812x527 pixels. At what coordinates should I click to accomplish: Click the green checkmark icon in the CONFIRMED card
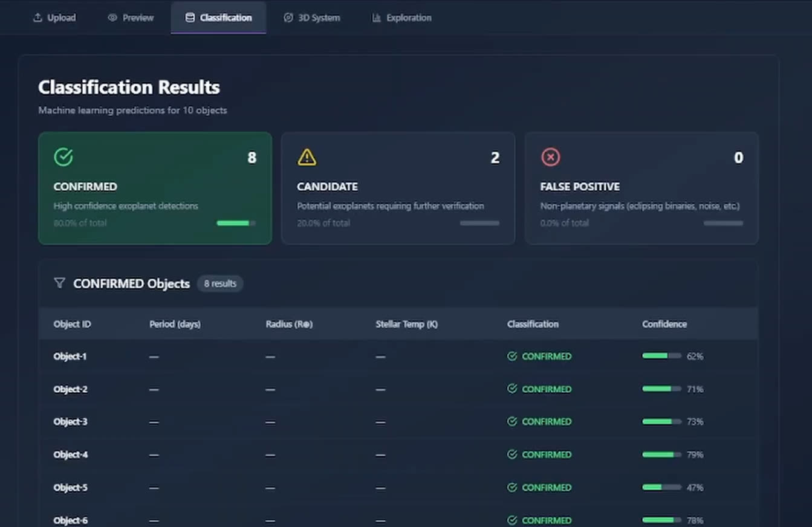[63, 157]
